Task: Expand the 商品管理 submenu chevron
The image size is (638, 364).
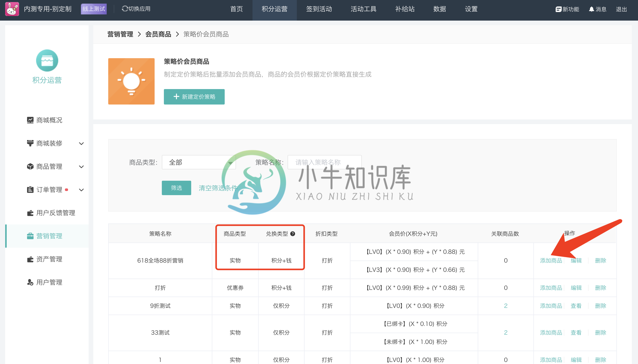Action: (81, 167)
